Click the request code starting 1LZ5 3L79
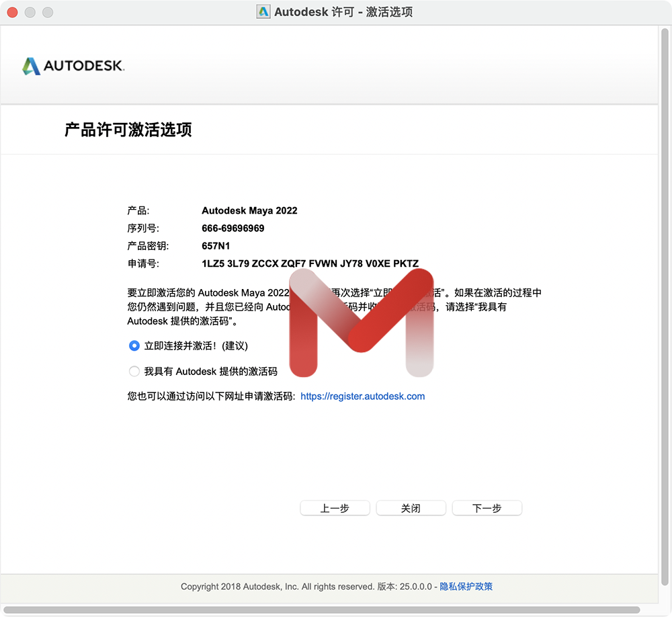 (x=310, y=263)
